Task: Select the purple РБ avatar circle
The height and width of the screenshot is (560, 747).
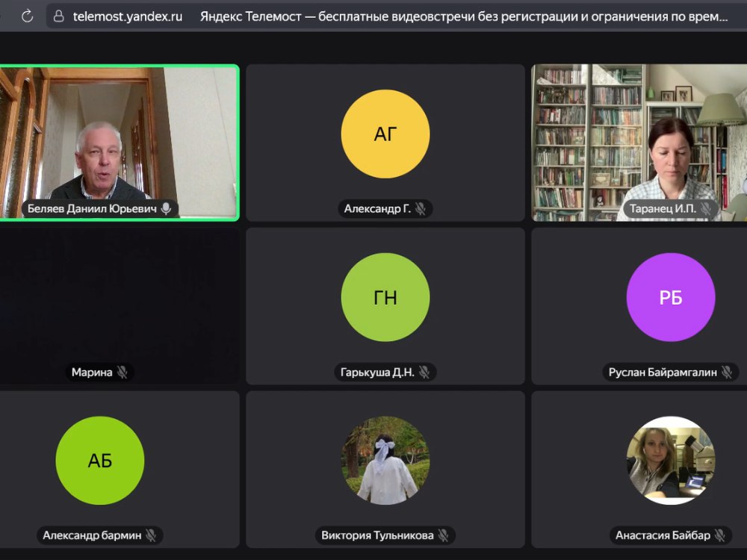Action: [670, 297]
